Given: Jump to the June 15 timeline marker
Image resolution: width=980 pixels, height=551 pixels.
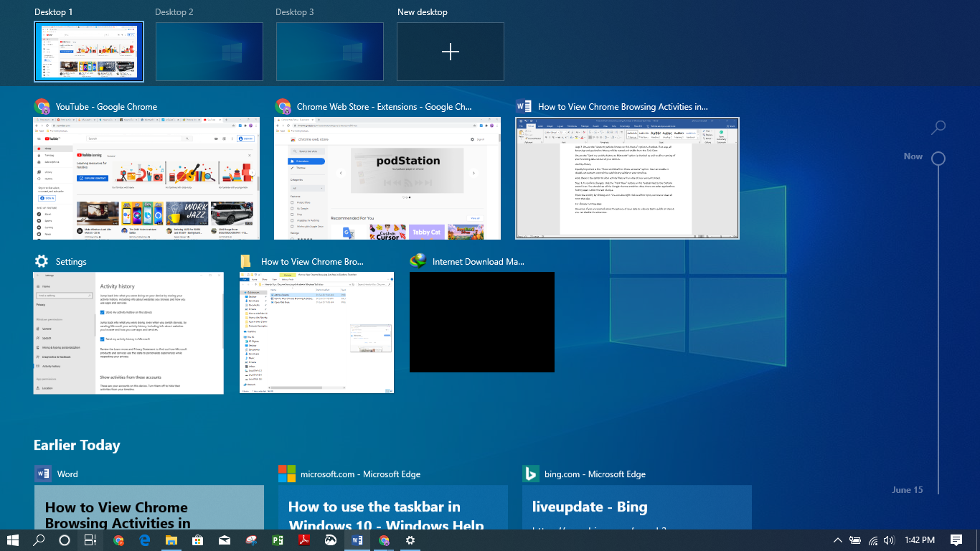Looking at the screenshot, I should click(908, 490).
